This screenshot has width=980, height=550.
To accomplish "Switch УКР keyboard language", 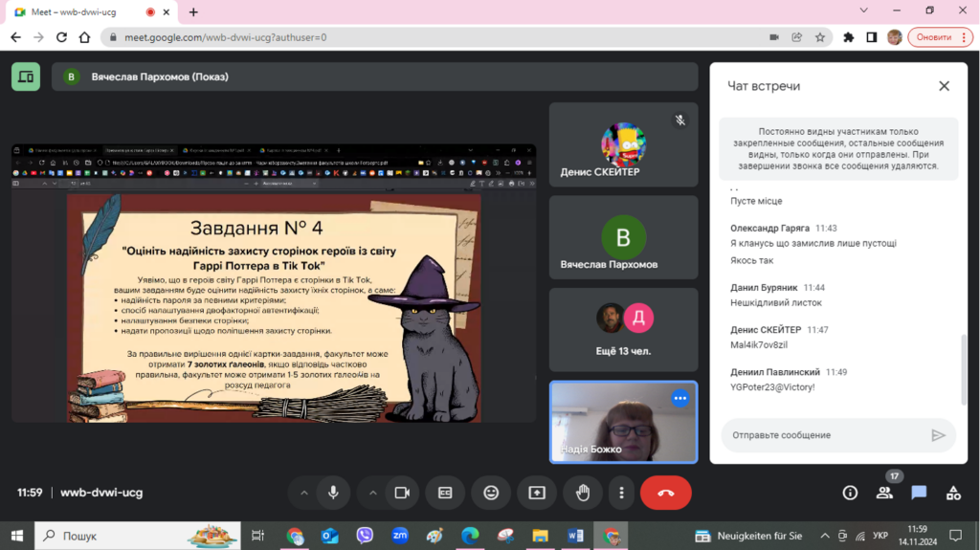I will pos(880,536).
